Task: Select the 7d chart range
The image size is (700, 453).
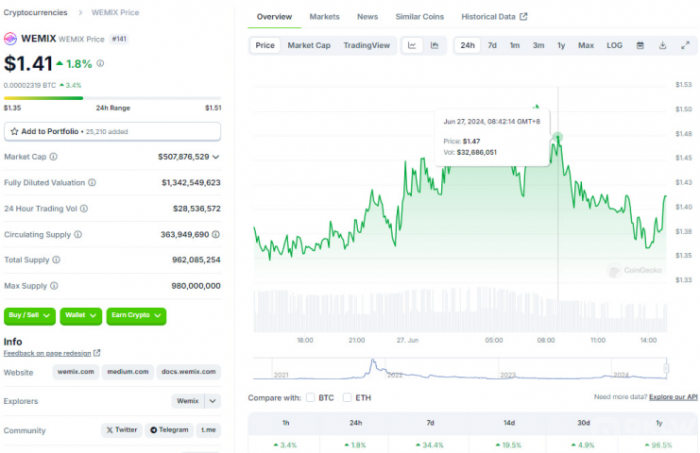Action: (x=492, y=46)
